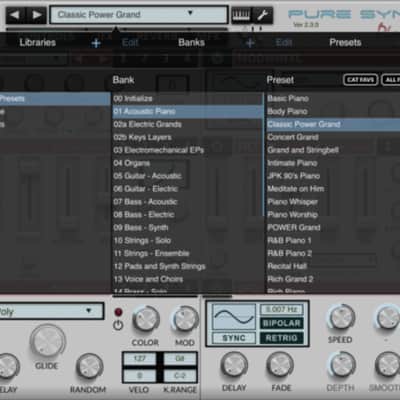Select bank 00 Initialize
The image size is (400, 400).
coord(188,99)
